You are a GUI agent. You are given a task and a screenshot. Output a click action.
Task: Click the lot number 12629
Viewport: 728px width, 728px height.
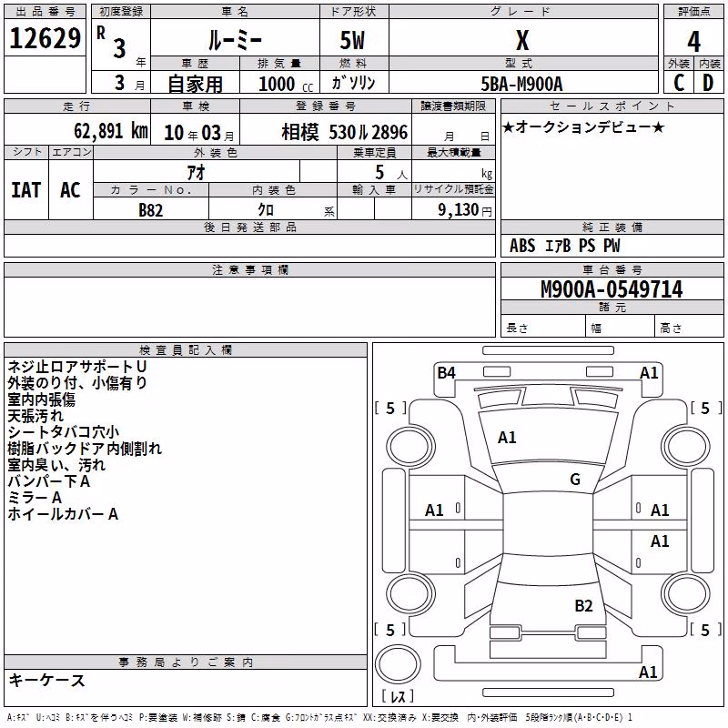[45, 38]
